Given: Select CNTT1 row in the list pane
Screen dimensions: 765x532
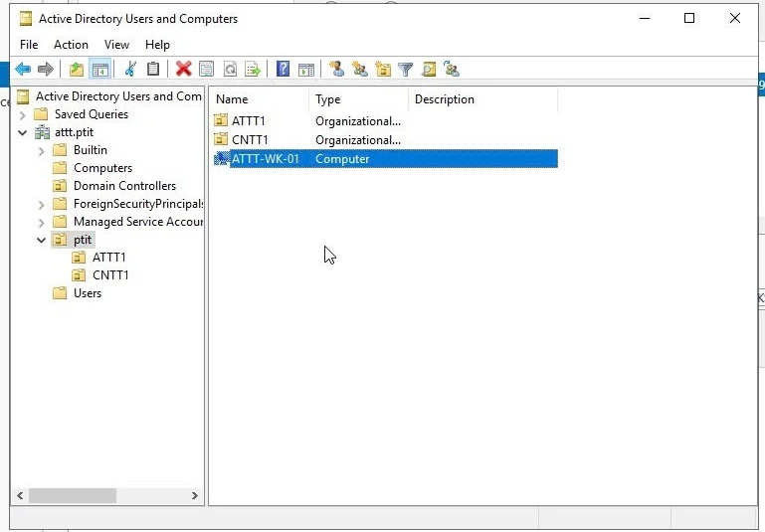Looking at the screenshot, I should point(385,140).
